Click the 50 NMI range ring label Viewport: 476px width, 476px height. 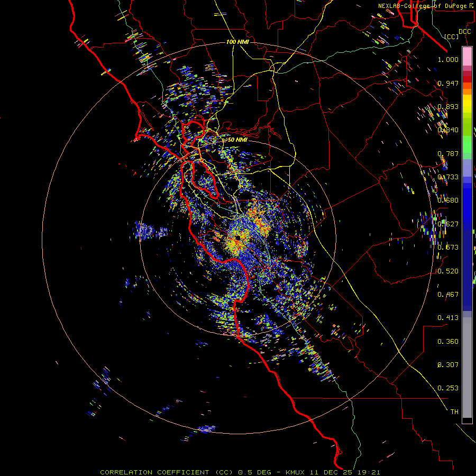pos(237,140)
